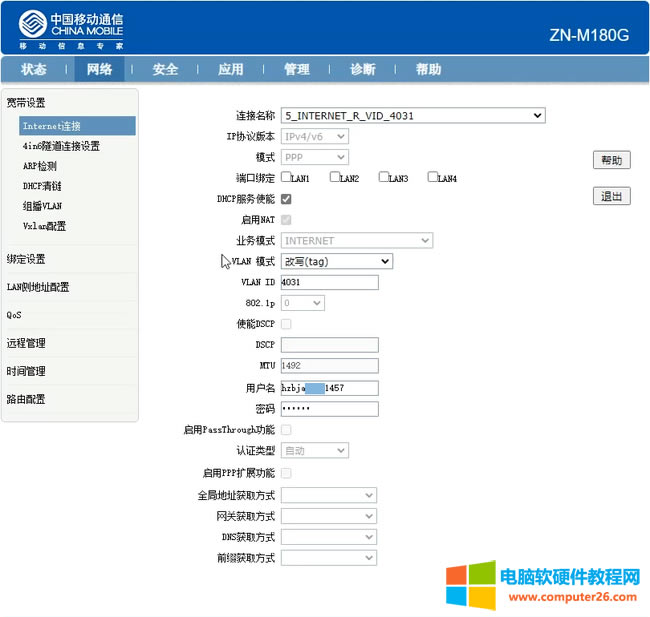Image resolution: width=650 pixels, height=617 pixels.
Task: Expand the 802.1p dropdown
Action: (x=303, y=303)
